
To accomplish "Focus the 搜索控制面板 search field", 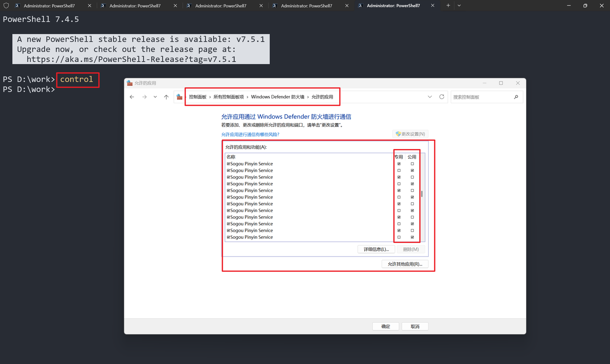I will tap(487, 97).
